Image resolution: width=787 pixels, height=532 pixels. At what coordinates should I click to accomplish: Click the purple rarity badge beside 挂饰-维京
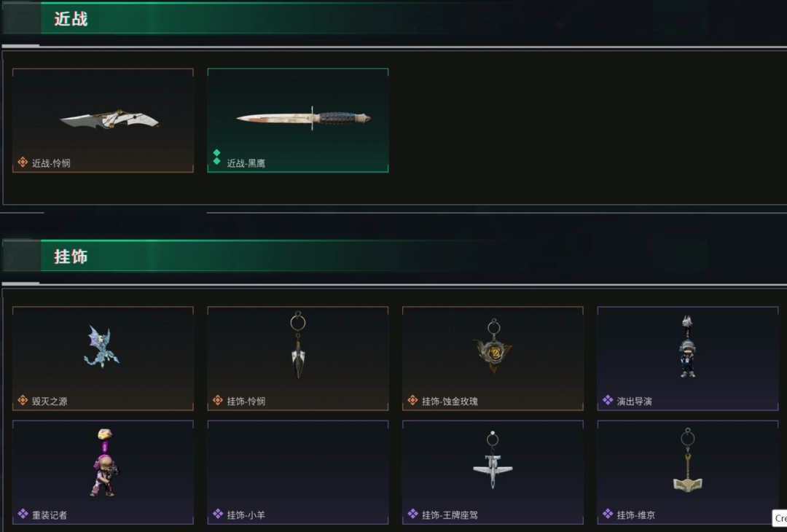608,514
